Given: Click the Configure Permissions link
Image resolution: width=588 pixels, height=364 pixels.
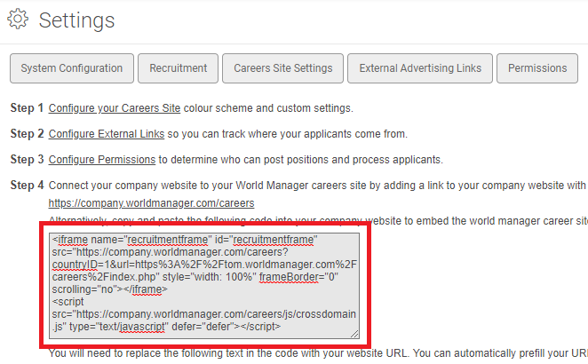Looking at the screenshot, I should (x=101, y=160).
